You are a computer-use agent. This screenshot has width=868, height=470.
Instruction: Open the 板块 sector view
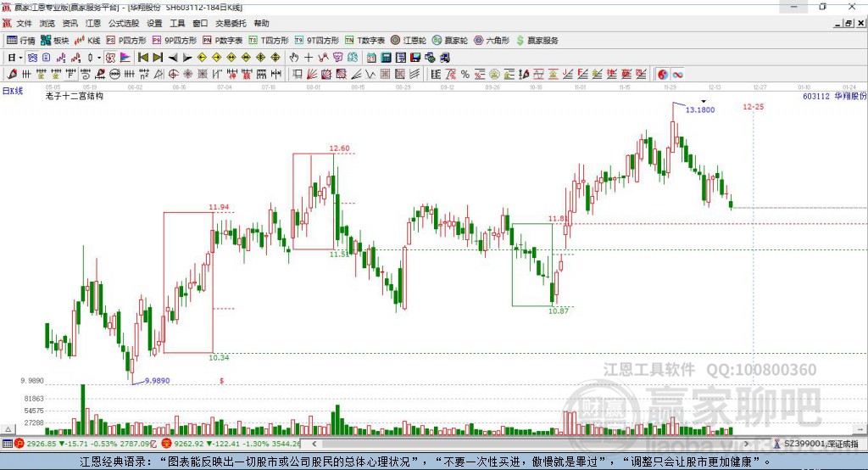coord(55,41)
